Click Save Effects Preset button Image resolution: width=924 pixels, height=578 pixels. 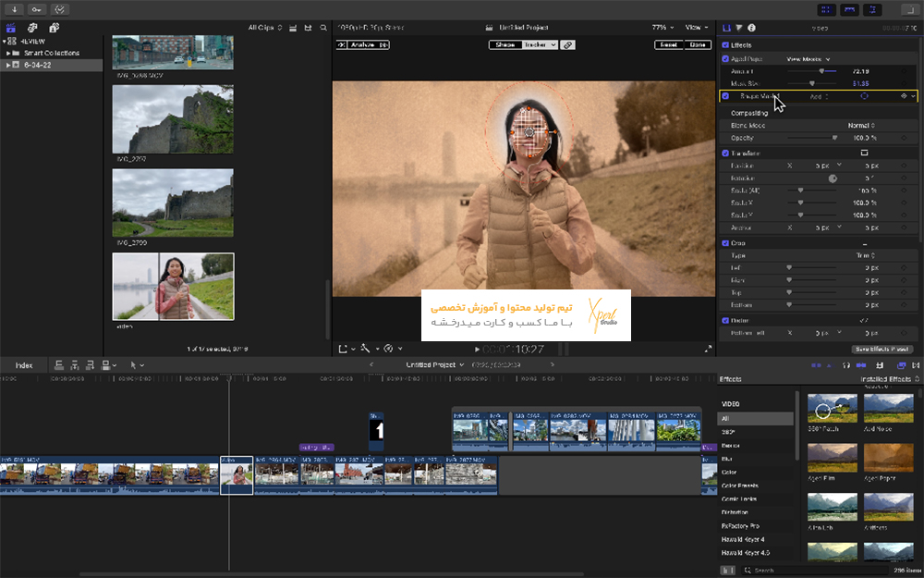(883, 350)
